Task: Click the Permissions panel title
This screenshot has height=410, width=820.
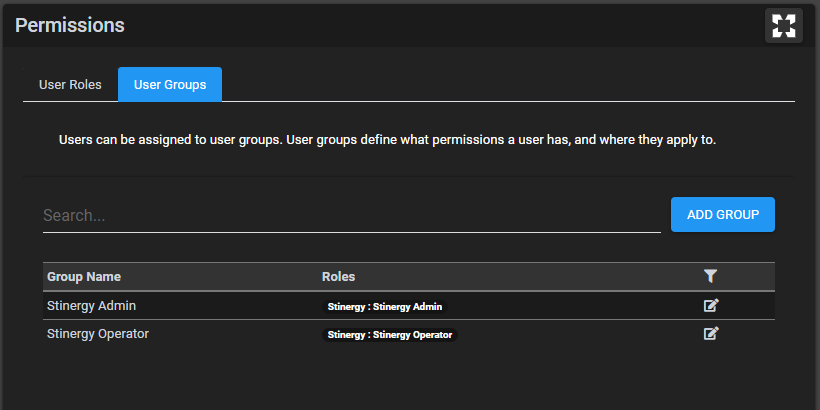Action: click(70, 25)
